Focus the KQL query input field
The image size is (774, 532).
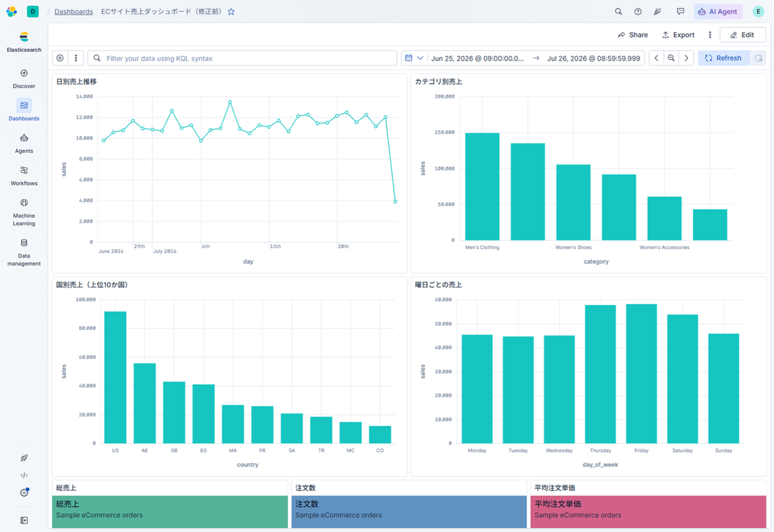click(242, 58)
